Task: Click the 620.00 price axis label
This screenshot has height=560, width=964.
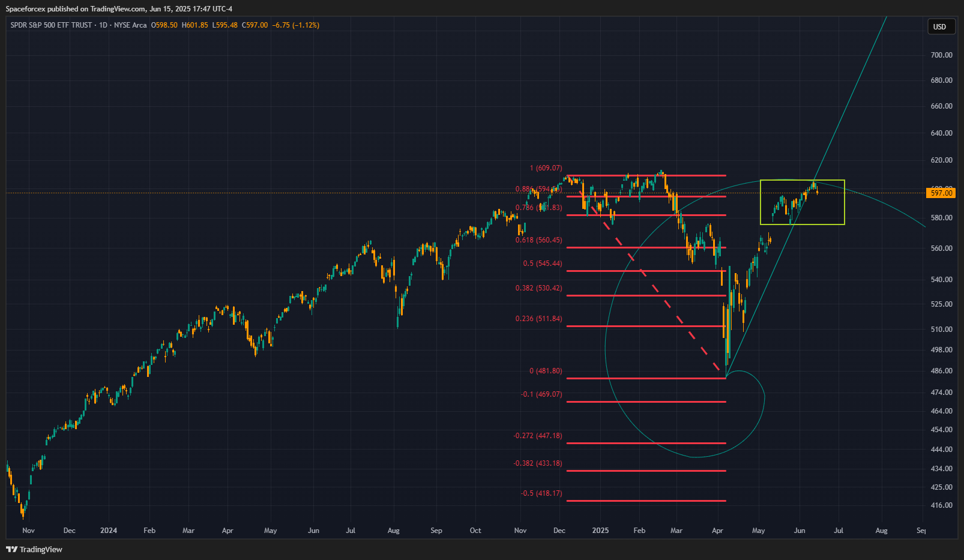Action: click(941, 160)
